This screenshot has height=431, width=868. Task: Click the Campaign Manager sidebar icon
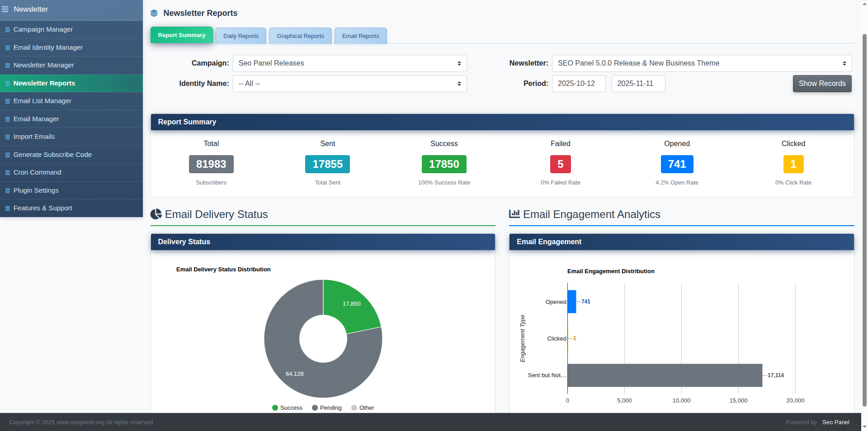pyautogui.click(x=7, y=29)
